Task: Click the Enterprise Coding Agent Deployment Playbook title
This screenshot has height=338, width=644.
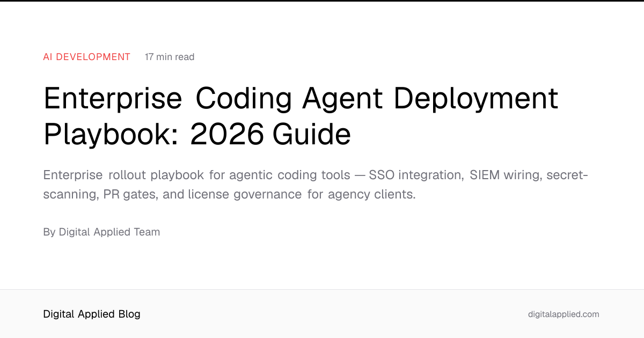Action: click(x=301, y=116)
